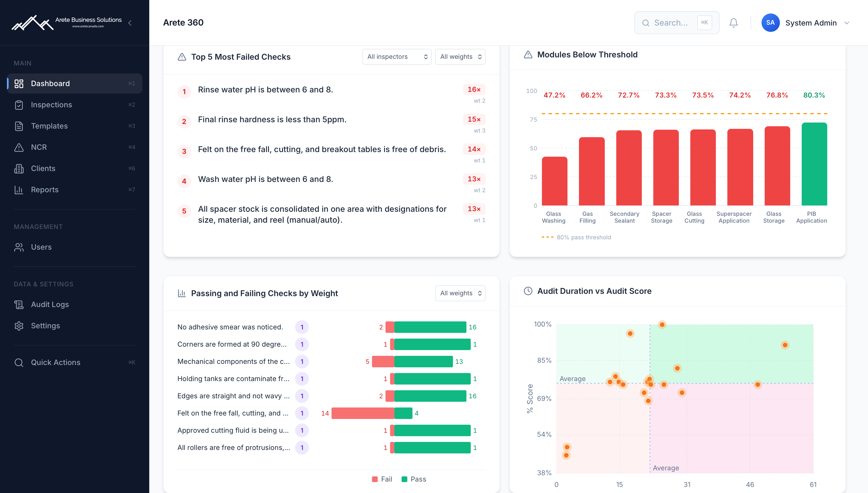Image resolution: width=868 pixels, height=493 pixels.
Task: Click 'Wash water pH is between 6 and 8.'
Action: [x=266, y=179]
